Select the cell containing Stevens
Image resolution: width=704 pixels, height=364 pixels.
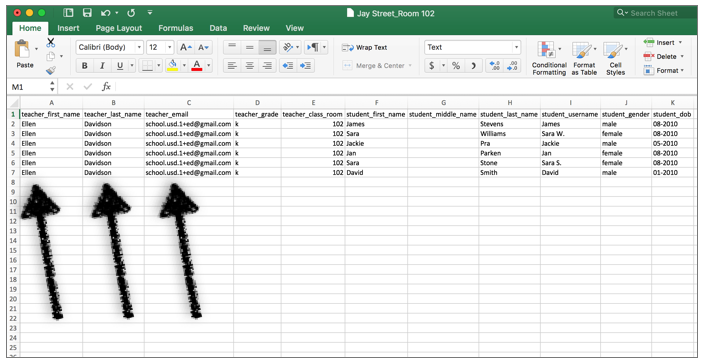pyautogui.click(x=510, y=124)
